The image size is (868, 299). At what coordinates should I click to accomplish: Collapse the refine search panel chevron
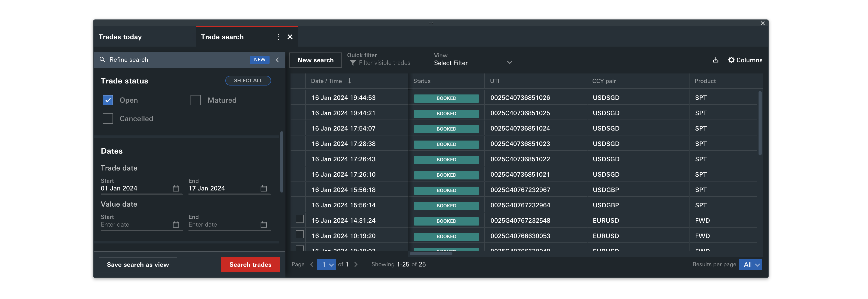(x=277, y=60)
